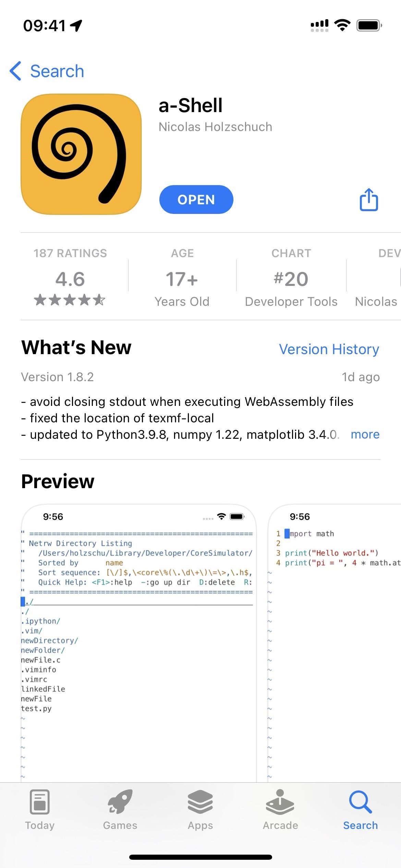Tap the What's New heading
This screenshot has height=868, width=401.
[76, 347]
